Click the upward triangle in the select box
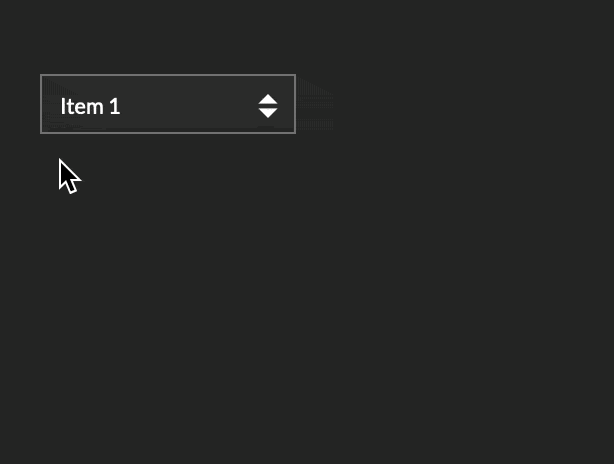 click(x=267, y=98)
